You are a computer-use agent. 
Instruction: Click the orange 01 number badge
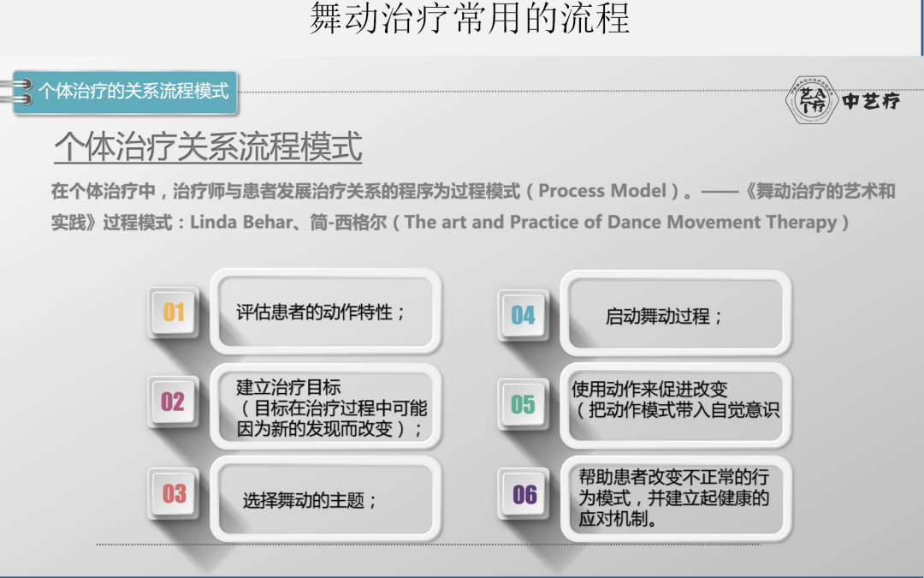point(173,312)
